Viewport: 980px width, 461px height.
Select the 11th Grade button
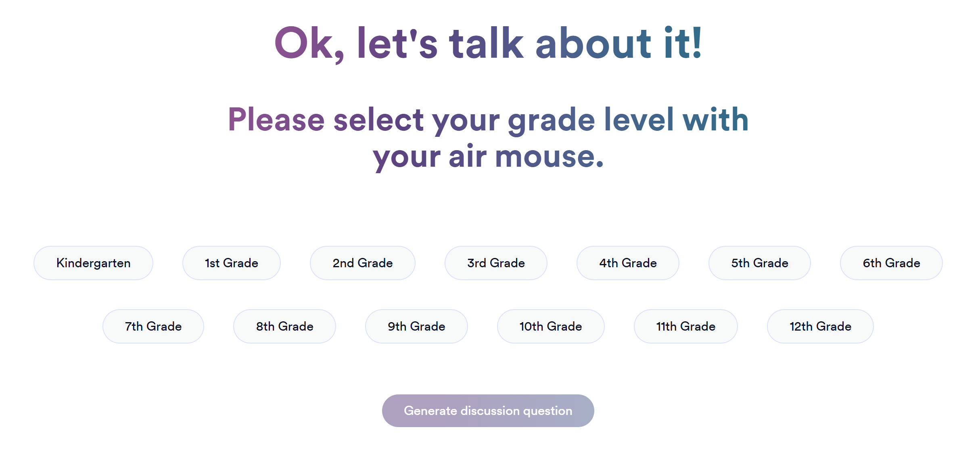[685, 327]
